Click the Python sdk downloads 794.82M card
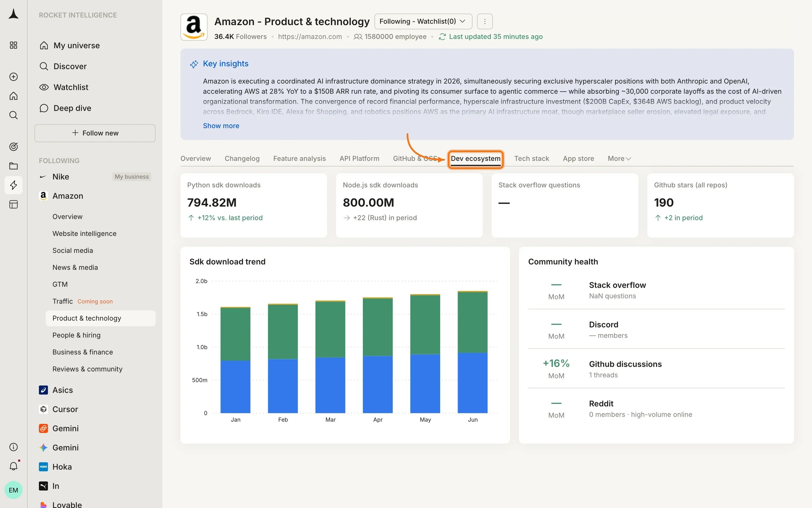812x508 pixels. point(254,205)
